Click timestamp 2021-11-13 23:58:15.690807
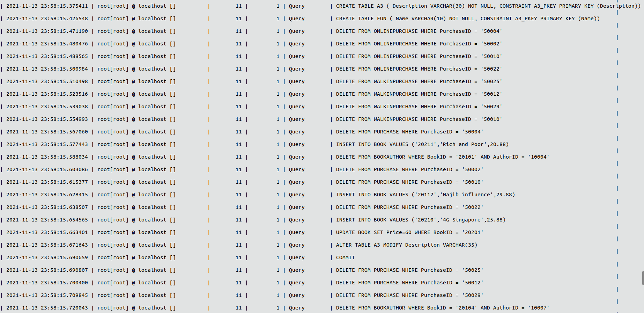This screenshot has width=644, height=313. tap(47, 270)
